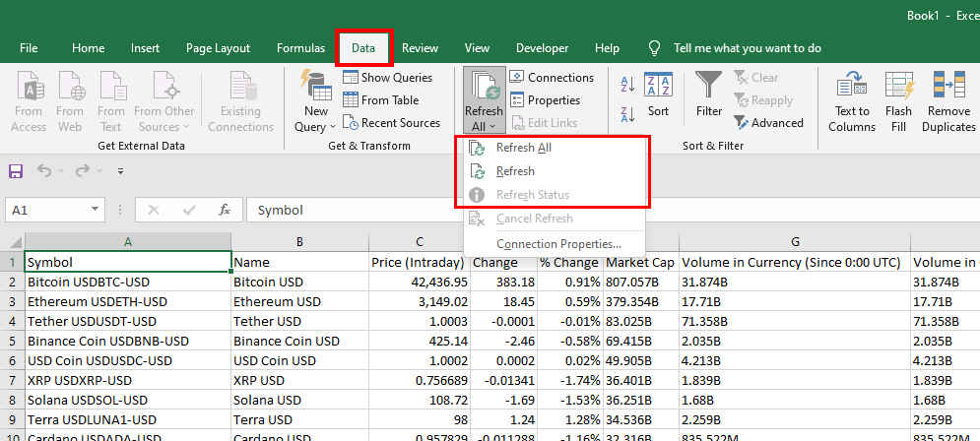Screen dimensions: 980x441
Task: Click Clear filter
Action: pos(756,78)
